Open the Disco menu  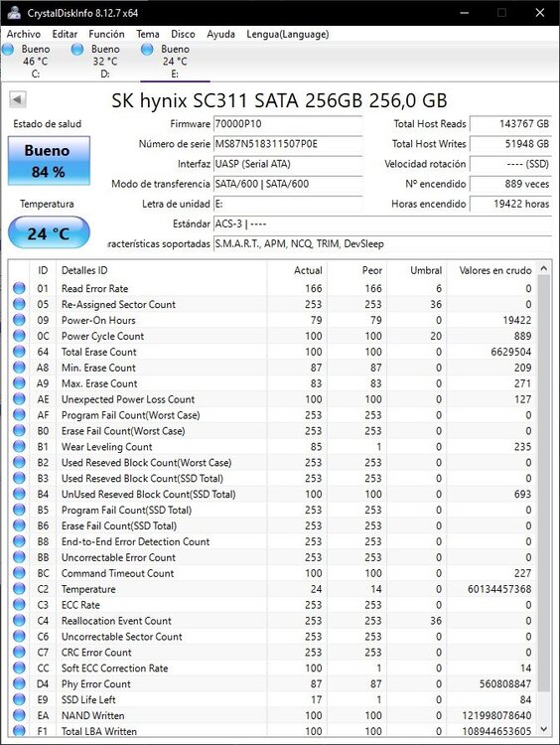click(183, 34)
